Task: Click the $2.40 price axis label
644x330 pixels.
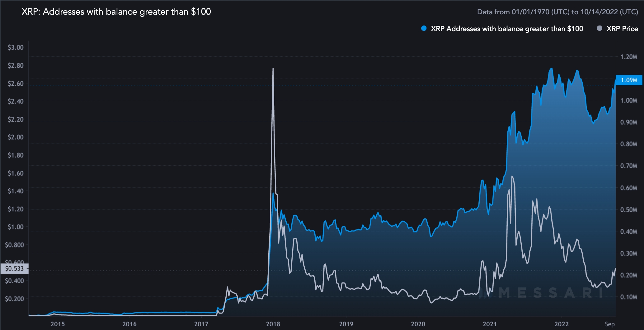Action: tap(16, 101)
